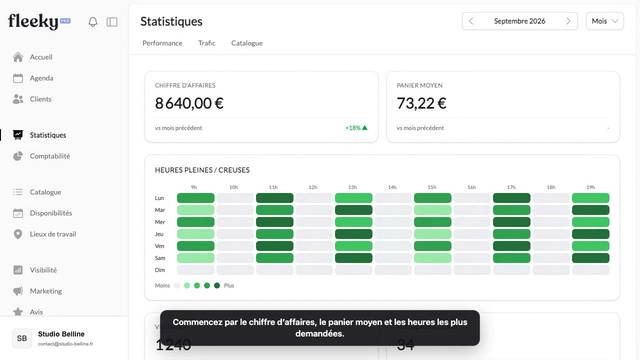Switch to the Trafic tab
This screenshot has height=360, width=640.
click(207, 43)
